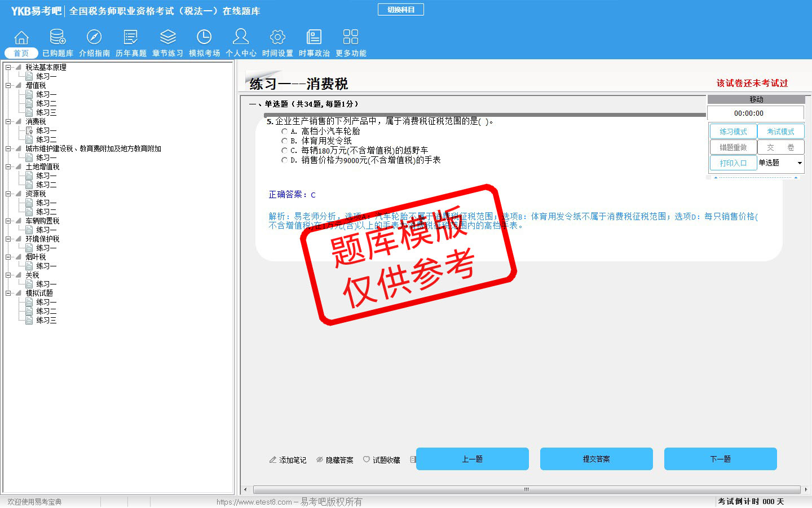Pick option D 手表 radio button

285,160
